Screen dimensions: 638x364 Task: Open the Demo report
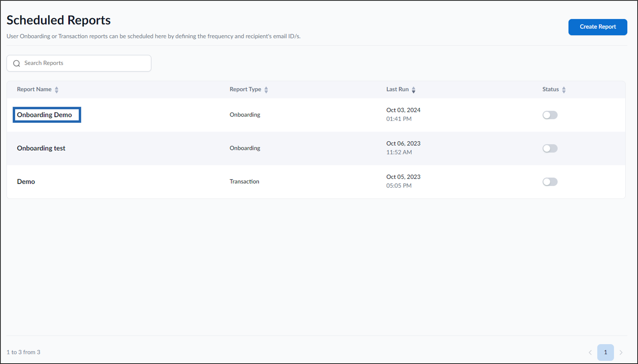pyautogui.click(x=26, y=182)
